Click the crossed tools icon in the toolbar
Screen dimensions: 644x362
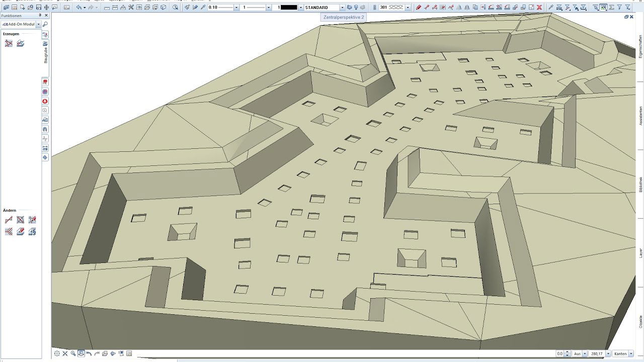(131, 8)
